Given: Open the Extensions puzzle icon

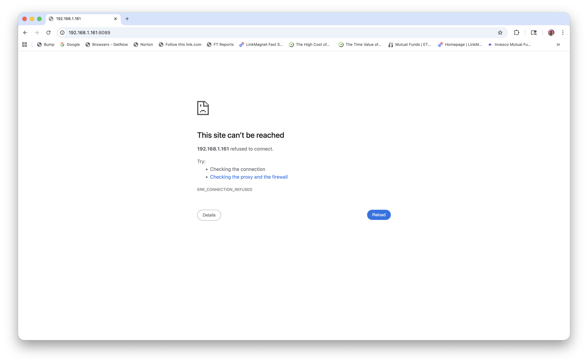Looking at the screenshot, I should (x=517, y=32).
